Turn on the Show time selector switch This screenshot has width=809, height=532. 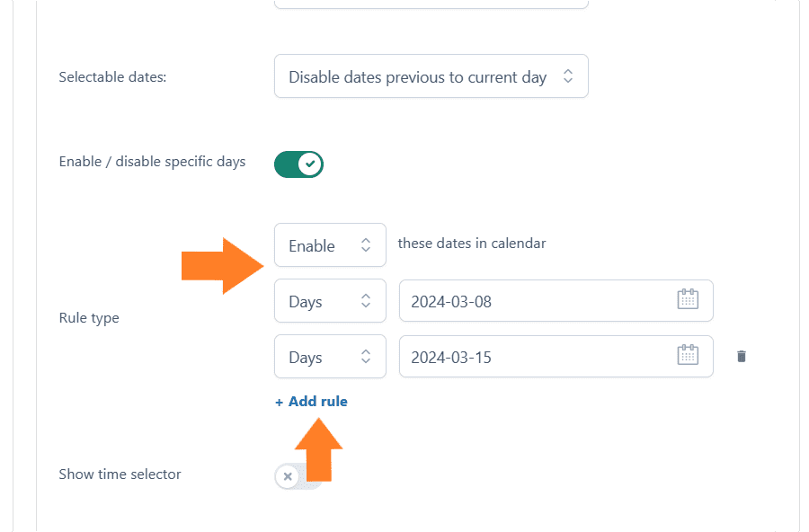point(298,475)
